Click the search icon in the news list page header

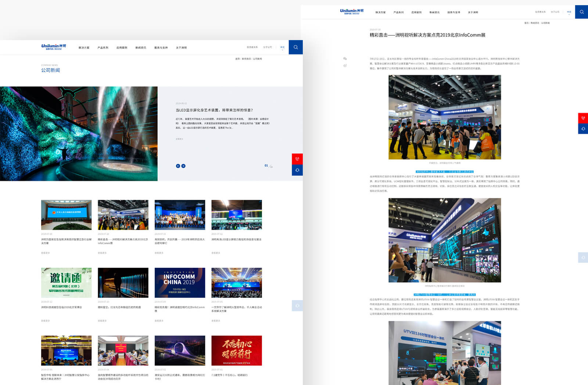tap(295, 47)
